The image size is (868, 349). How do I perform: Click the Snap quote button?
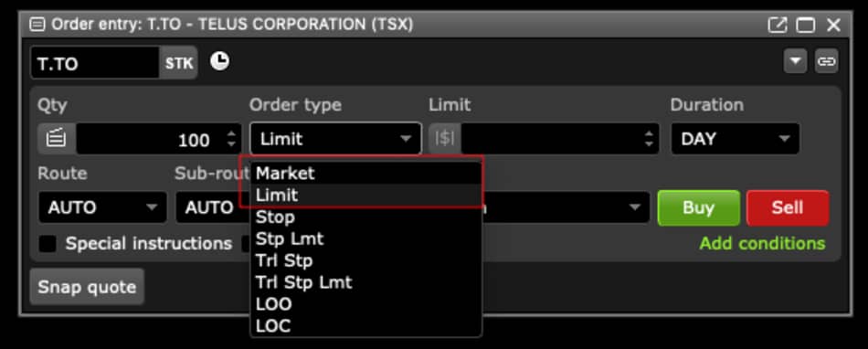87,287
